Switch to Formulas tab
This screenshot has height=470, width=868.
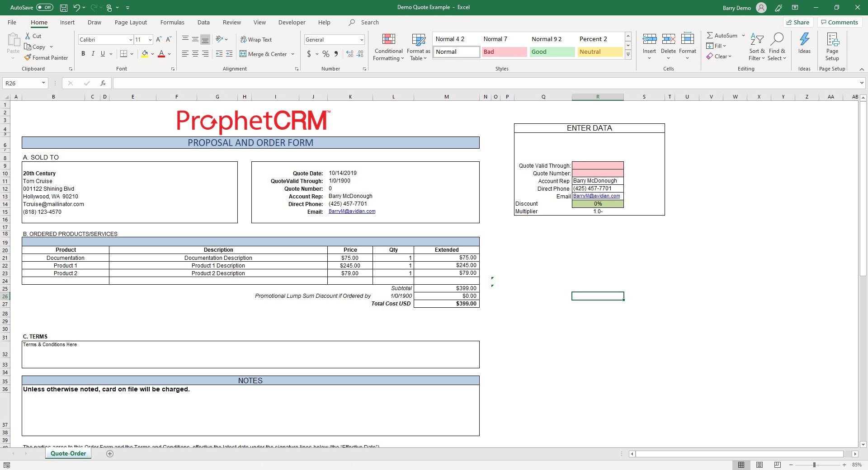172,22
